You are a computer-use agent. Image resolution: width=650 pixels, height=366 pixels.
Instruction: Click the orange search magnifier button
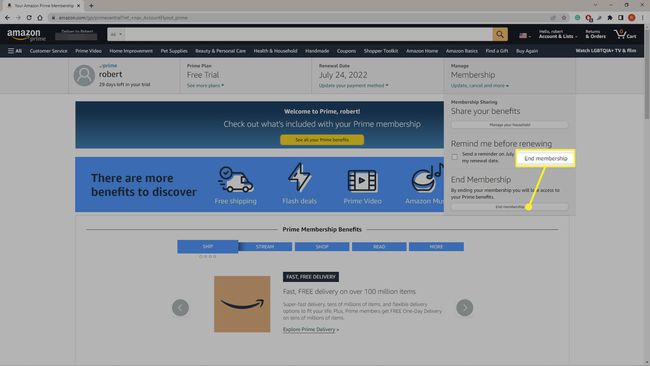point(500,34)
